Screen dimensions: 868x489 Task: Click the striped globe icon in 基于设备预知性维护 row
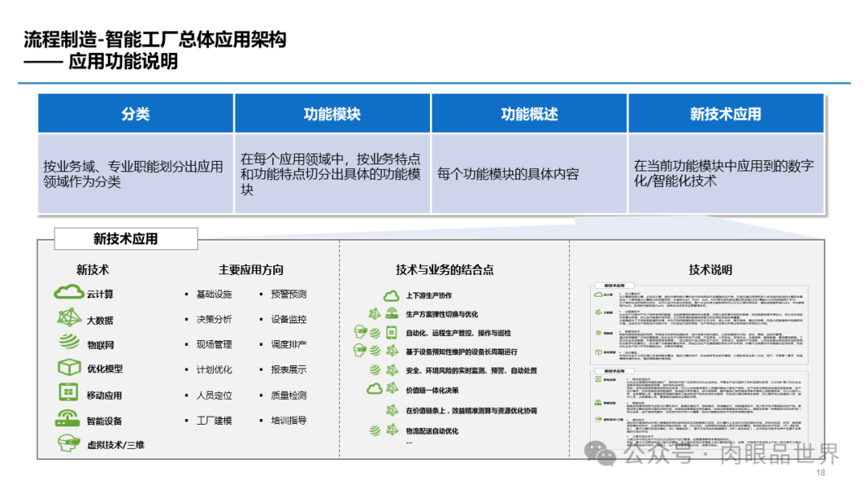375,351
